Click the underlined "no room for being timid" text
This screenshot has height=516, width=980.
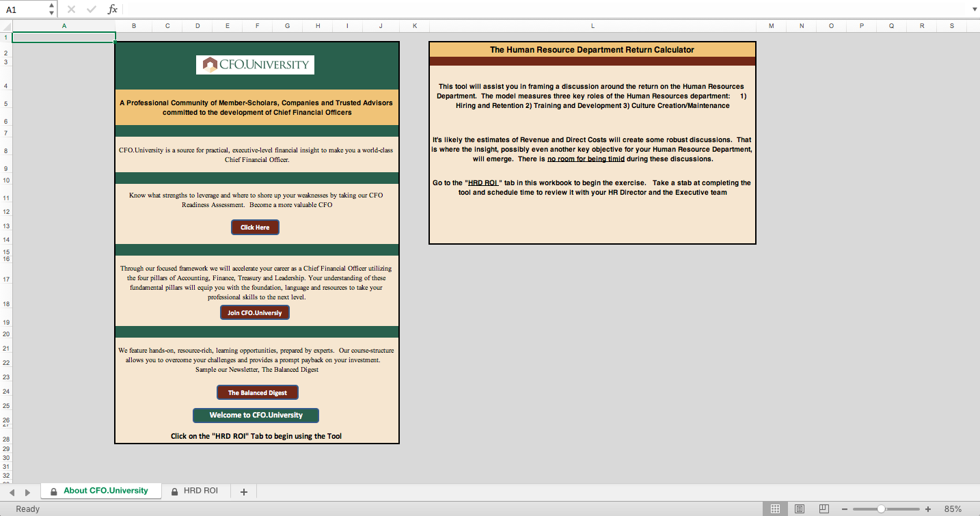[586, 159]
